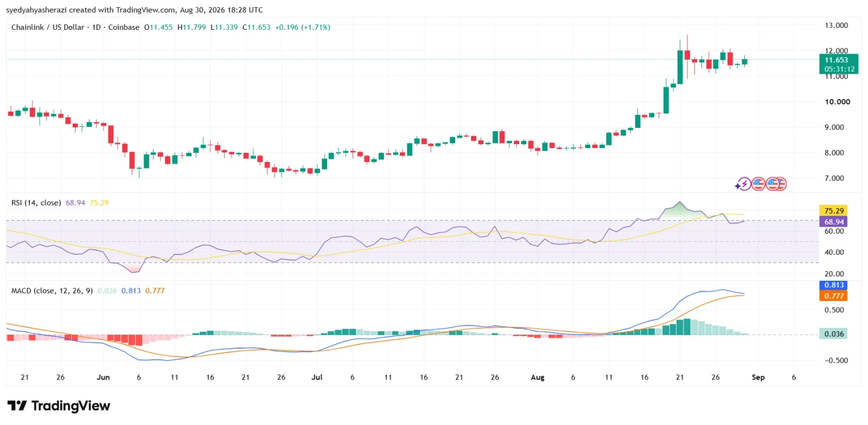
Task: Click the yellow 75.29 value in the RSI legend
Action: (99, 203)
